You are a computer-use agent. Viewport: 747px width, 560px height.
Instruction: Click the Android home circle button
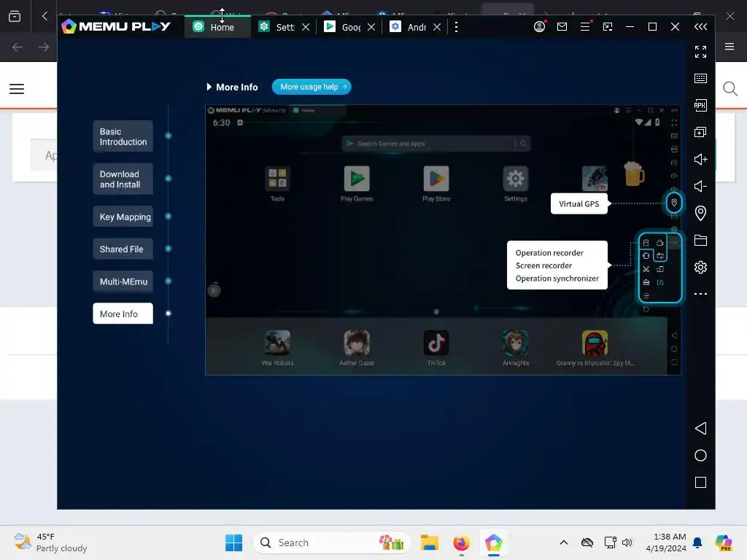[700, 455]
